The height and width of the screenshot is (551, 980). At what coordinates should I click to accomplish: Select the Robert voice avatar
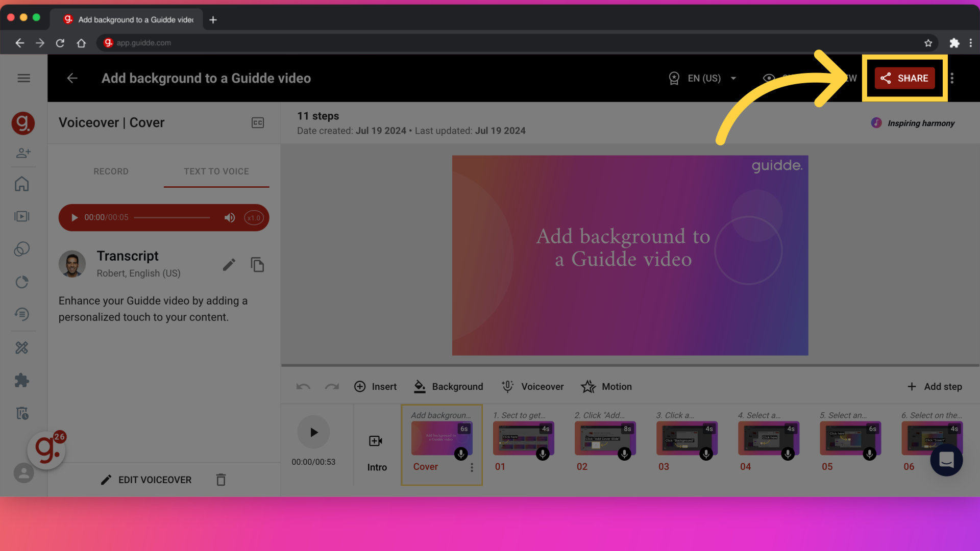[72, 264]
